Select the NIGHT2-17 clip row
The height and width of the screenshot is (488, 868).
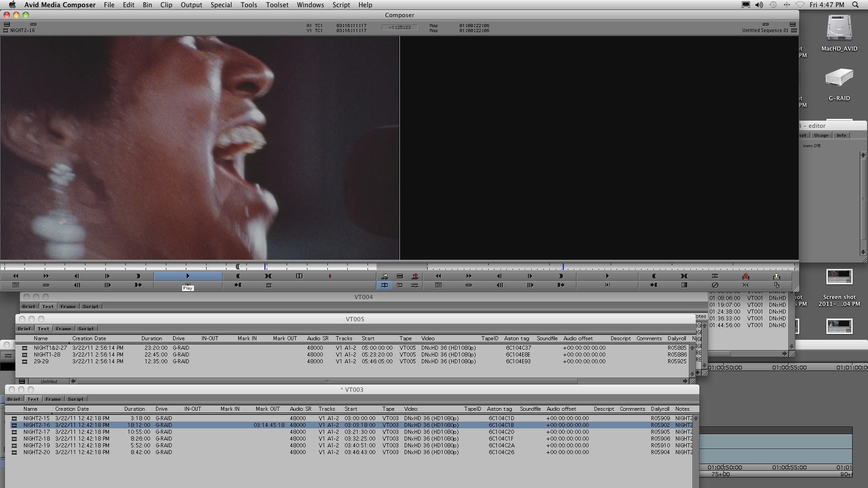[x=37, y=432]
